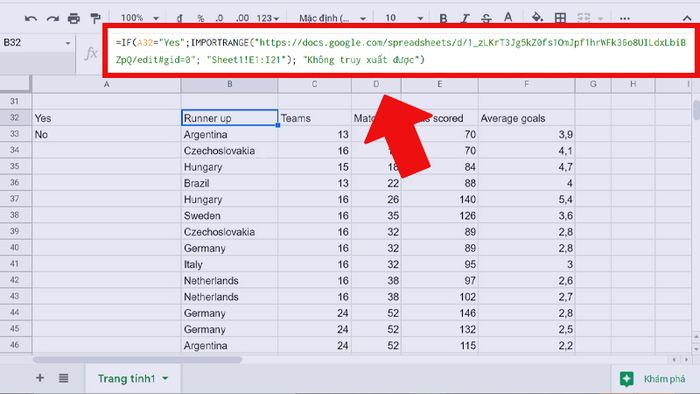Screen dimensions: 700x394
Task: Open the Borders grid icon
Action: pos(560,18)
